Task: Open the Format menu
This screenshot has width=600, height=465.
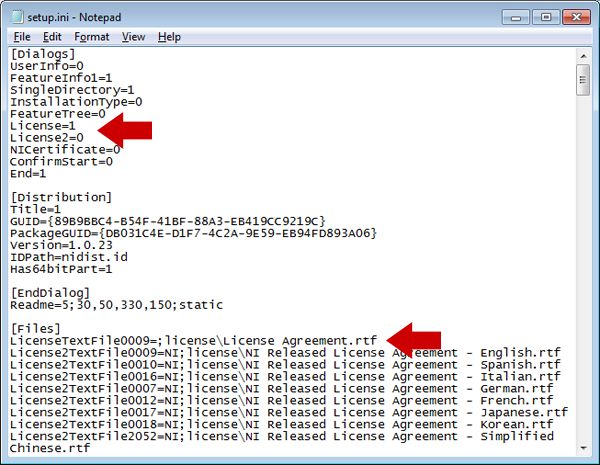Action: (x=91, y=37)
